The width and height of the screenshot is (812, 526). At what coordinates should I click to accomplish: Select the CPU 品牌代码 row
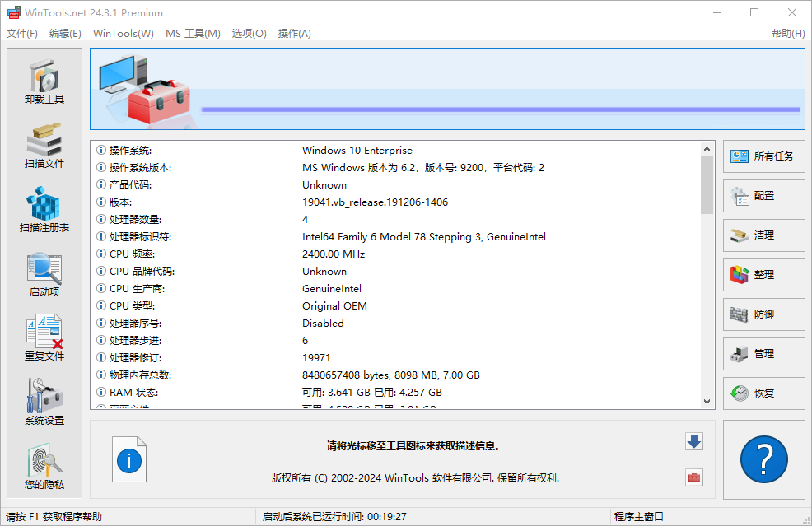pyautogui.click(x=397, y=272)
